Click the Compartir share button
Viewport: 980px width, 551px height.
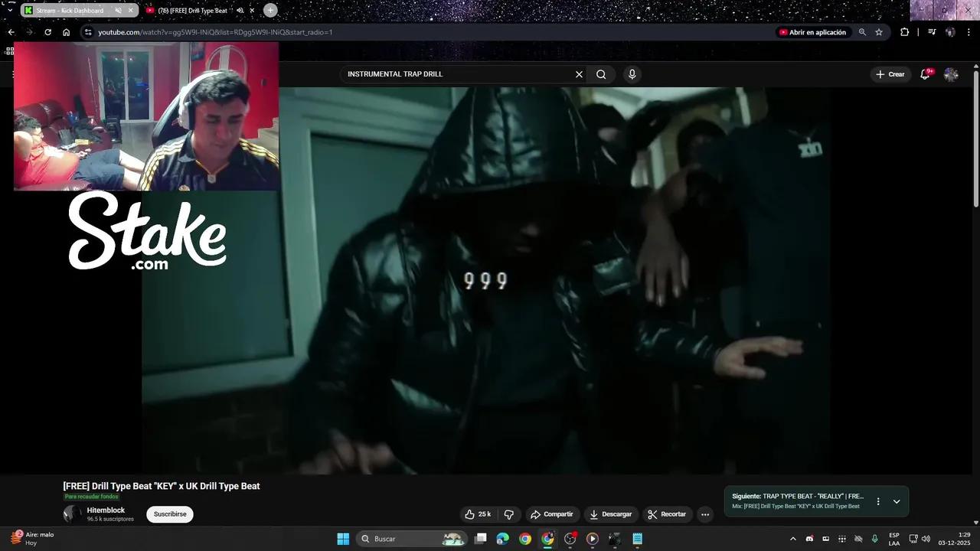pos(551,514)
